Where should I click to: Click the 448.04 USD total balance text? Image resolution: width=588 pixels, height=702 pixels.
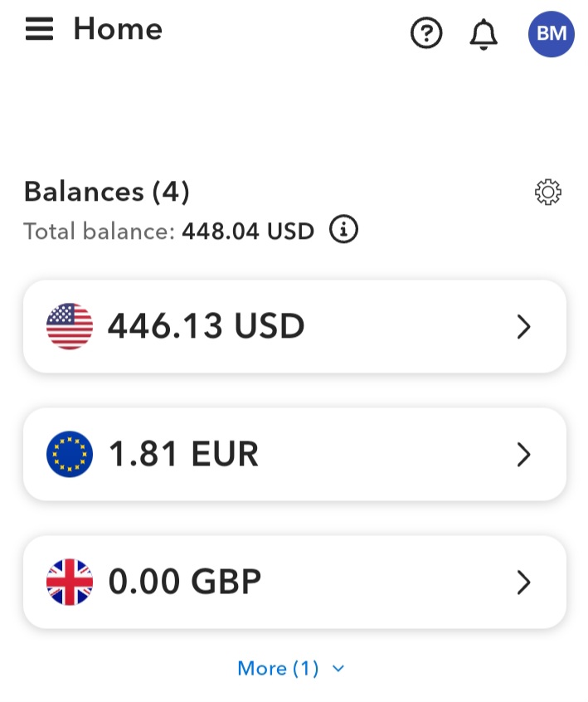(248, 232)
